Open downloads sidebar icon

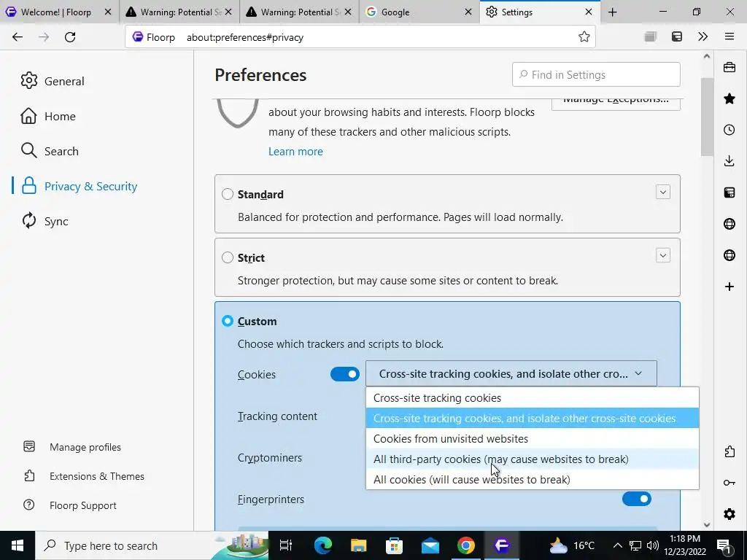729,161
